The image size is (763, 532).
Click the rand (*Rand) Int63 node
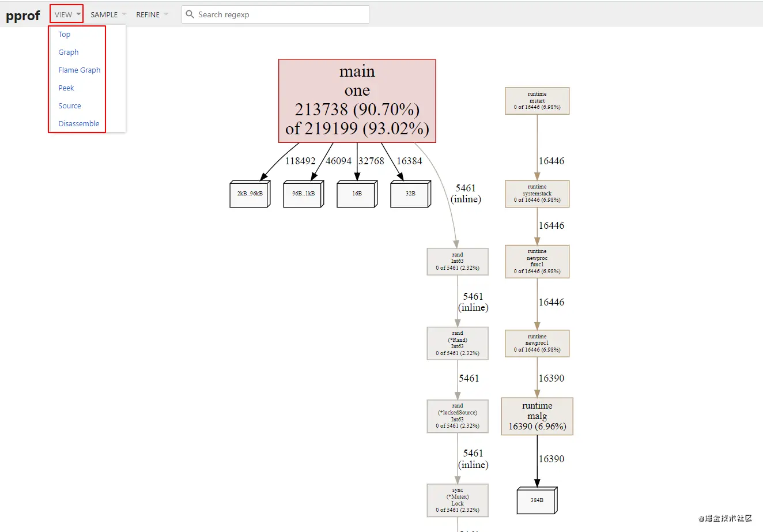click(x=458, y=344)
